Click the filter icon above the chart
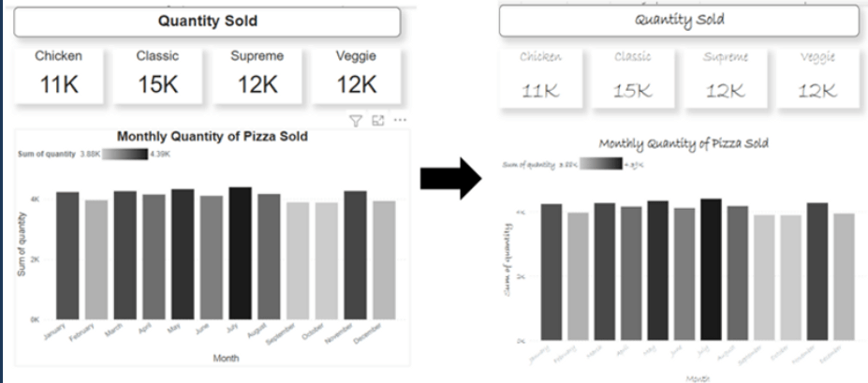Viewport: 868px width, 383px height. (356, 121)
